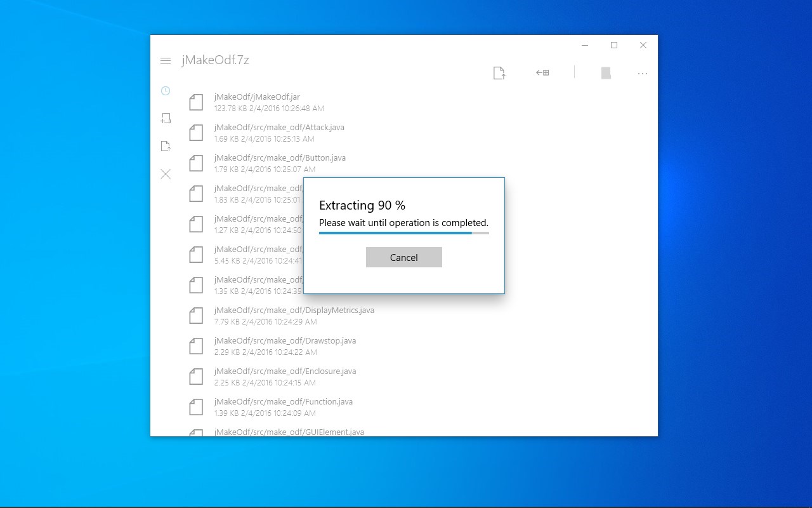Select the DisplayMetrics.java file row
The height and width of the screenshot is (508, 812).
click(419, 316)
